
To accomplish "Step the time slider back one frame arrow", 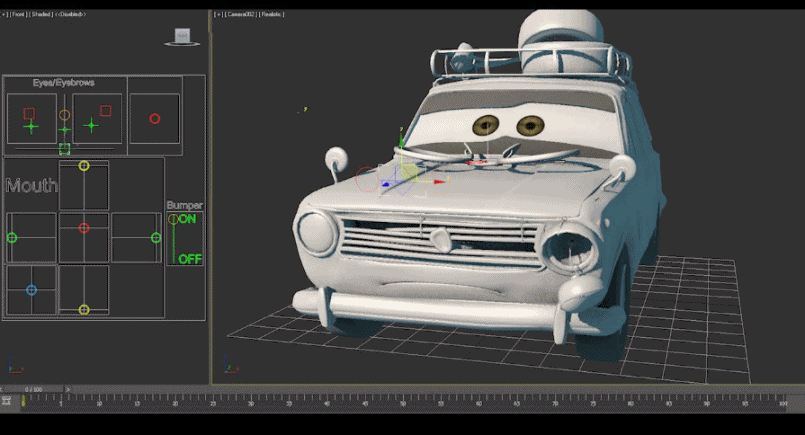I will (2, 389).
